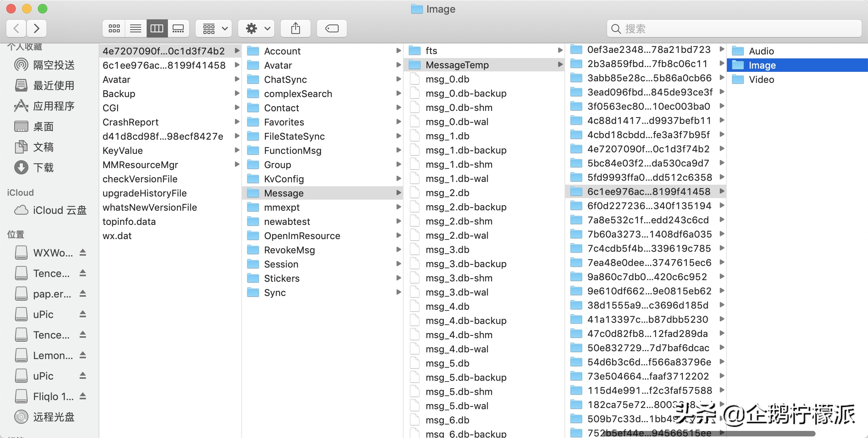The height and width of the screenshot is (438, 868).
Task: Select file wx.dat
Action: pos(170,236)
